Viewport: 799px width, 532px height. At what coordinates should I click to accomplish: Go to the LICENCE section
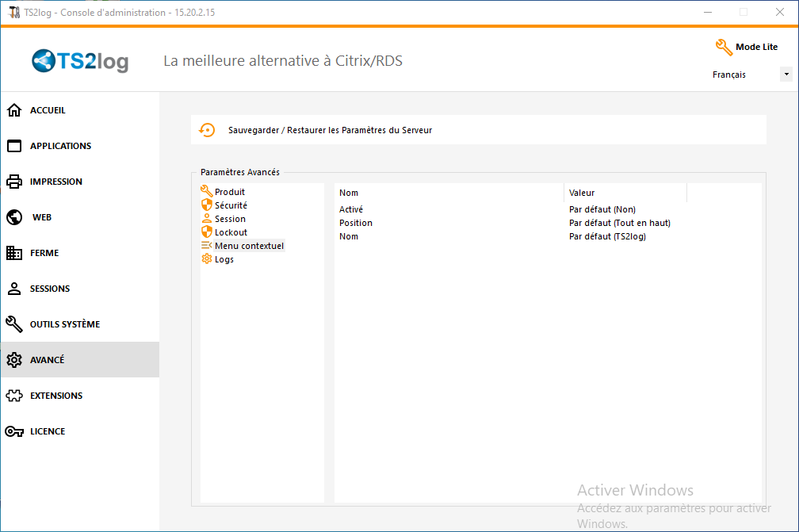(x=80, y=431)
